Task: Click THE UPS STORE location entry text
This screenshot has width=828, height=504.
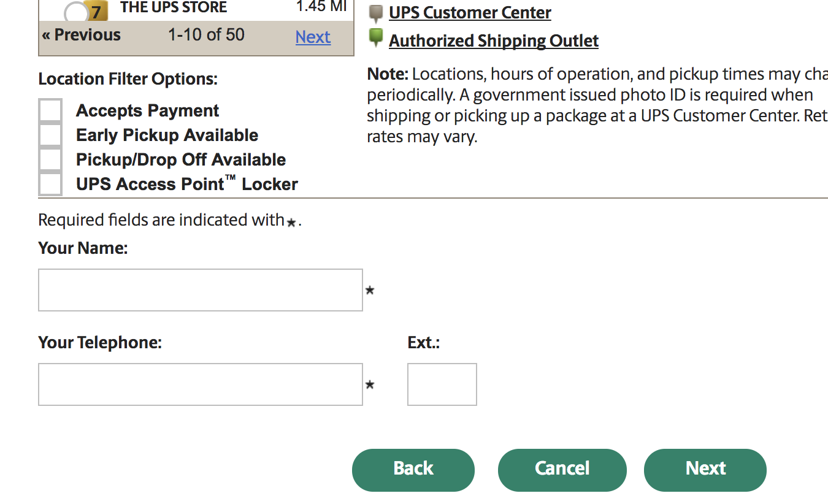Action: click(x=174, y=8)
